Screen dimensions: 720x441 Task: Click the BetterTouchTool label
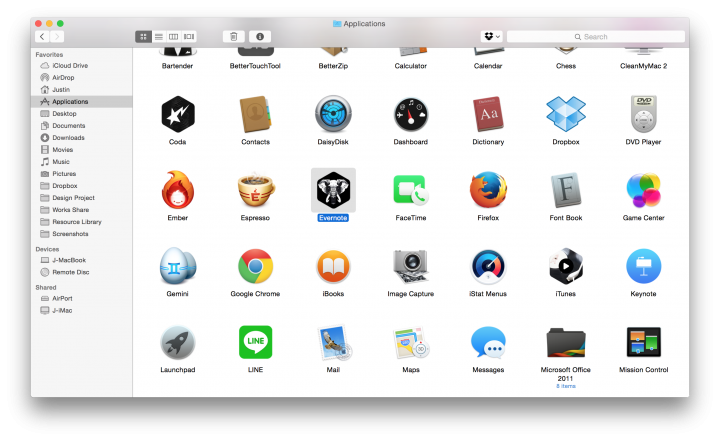(x=255, y=66)
